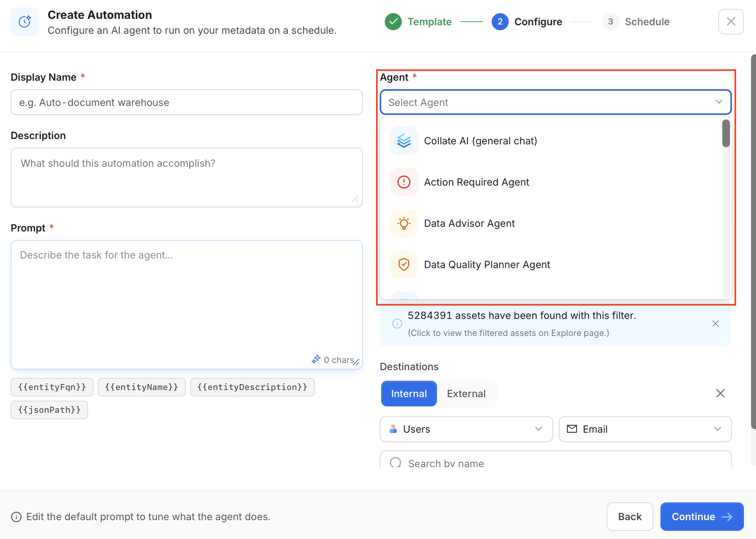The image size is (756, 539).
Task: Click the '0 chars' counter text
Action: point(339,360)
